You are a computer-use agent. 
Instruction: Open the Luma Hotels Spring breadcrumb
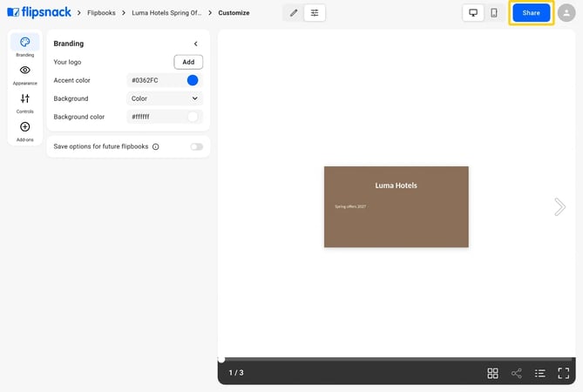(x=166, y=13)
